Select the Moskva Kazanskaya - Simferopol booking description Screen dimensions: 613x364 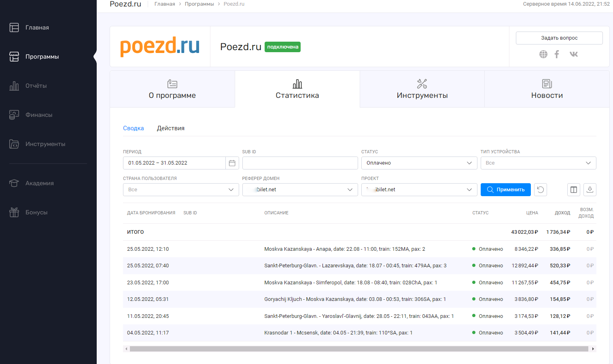click(351, 283)
